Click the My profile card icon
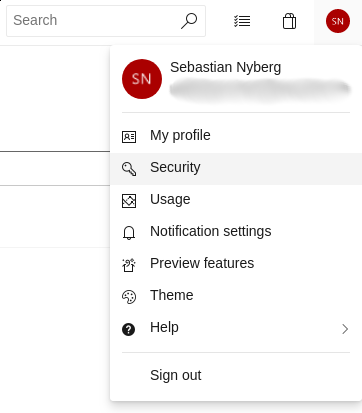Image resolution: width=362 pixels, height=413 pixels. point(129,137)
